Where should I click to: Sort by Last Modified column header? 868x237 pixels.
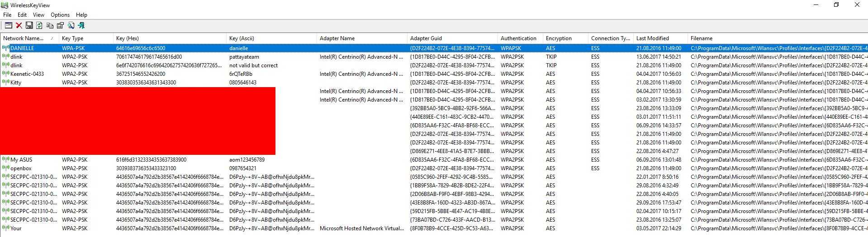652,38
